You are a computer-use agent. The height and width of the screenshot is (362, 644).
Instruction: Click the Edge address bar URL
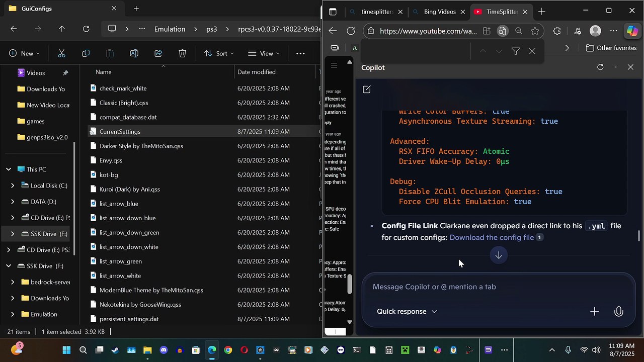click(x=428, y=31)
